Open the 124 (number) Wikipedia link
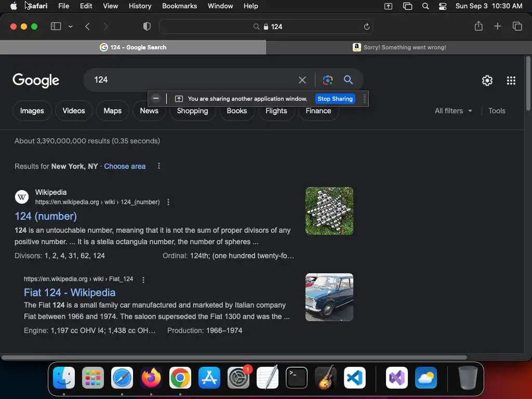The image size is (532, 399). pyautogui.click(x=46, y=216)
